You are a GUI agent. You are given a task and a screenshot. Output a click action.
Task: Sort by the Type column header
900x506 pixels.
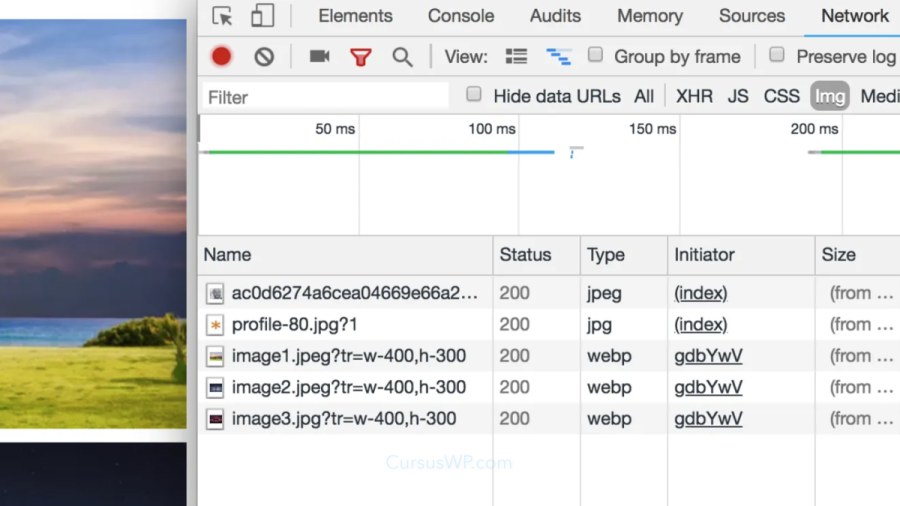coord(623,255)
